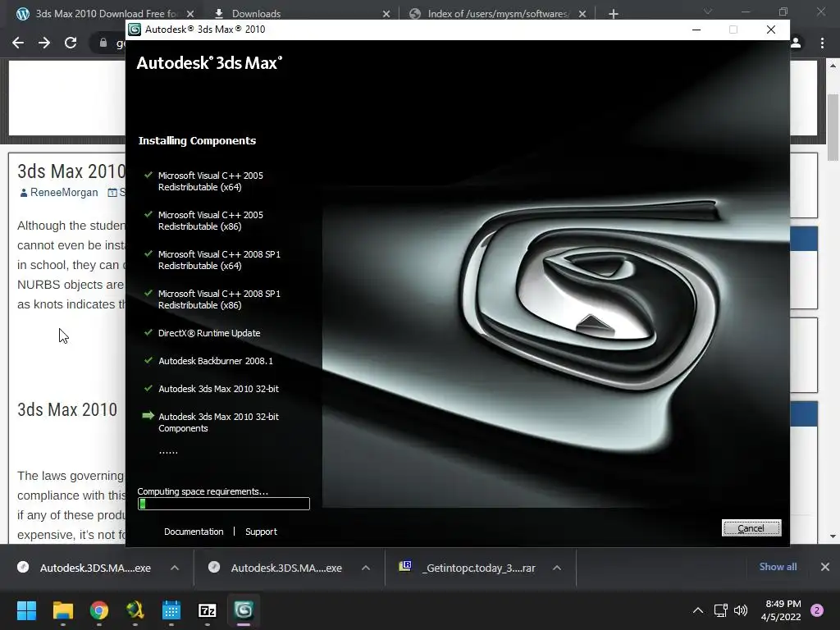Click the RAR file icon in downloads shelf
The image size is (840, 630).
tap(405, 566)
